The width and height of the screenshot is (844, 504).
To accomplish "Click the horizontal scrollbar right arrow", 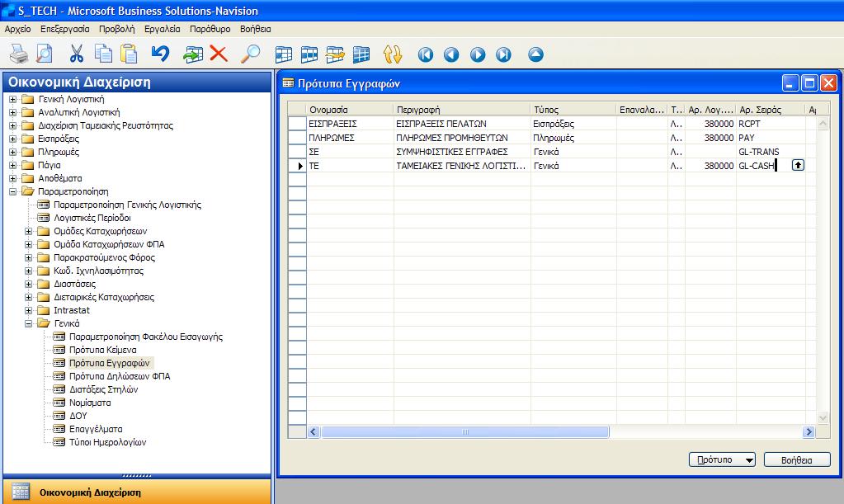I will point(809,432).
